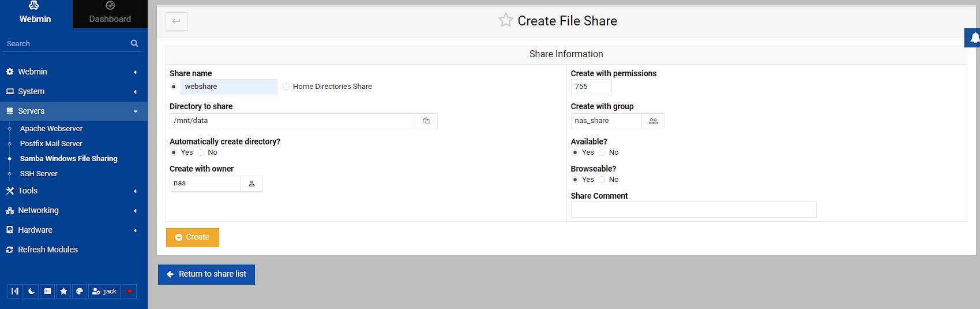
Task: Open theme configuration palette icon
Action: coord(80,292)
